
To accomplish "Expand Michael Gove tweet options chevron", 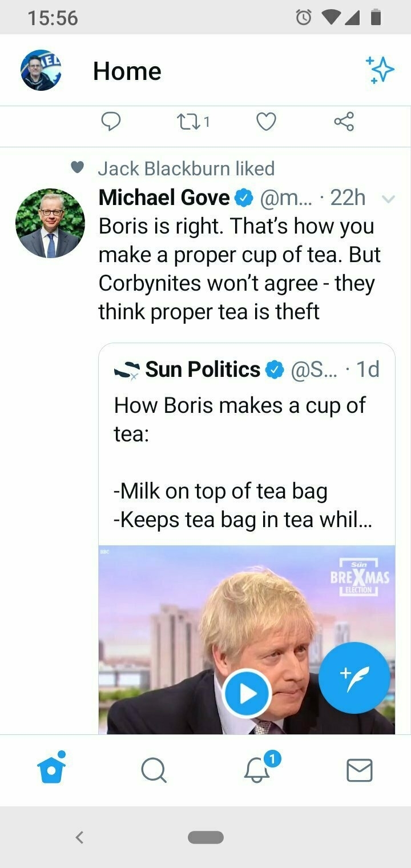I will click(x=388, y=199).
